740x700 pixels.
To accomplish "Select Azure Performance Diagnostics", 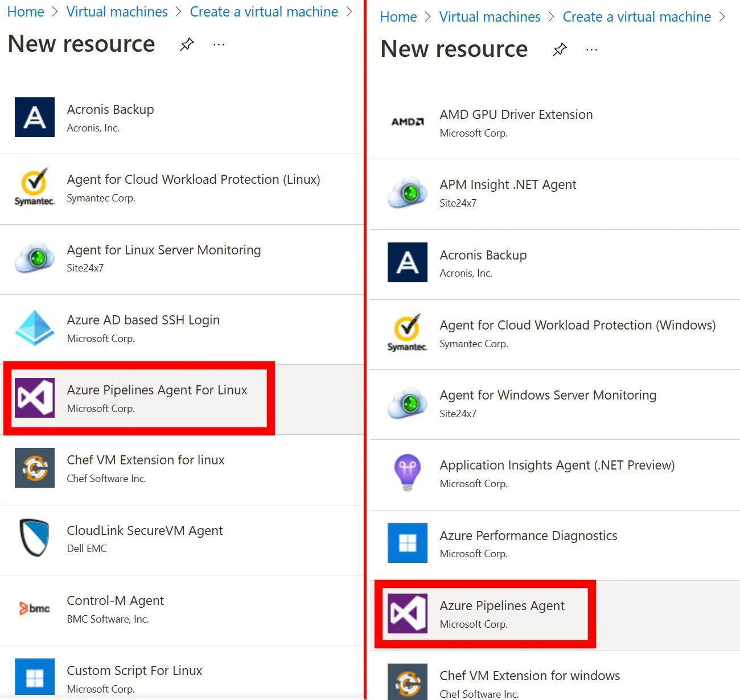I will coord(528,536).
